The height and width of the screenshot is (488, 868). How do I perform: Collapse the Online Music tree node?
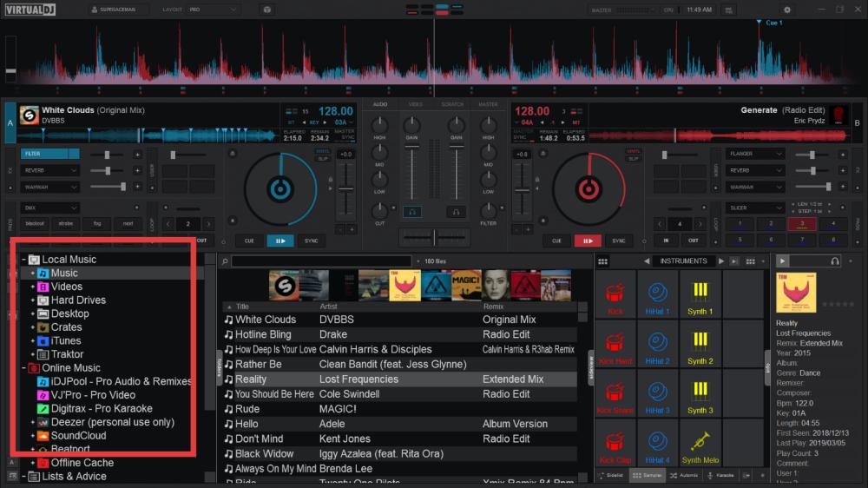[23, 368]
